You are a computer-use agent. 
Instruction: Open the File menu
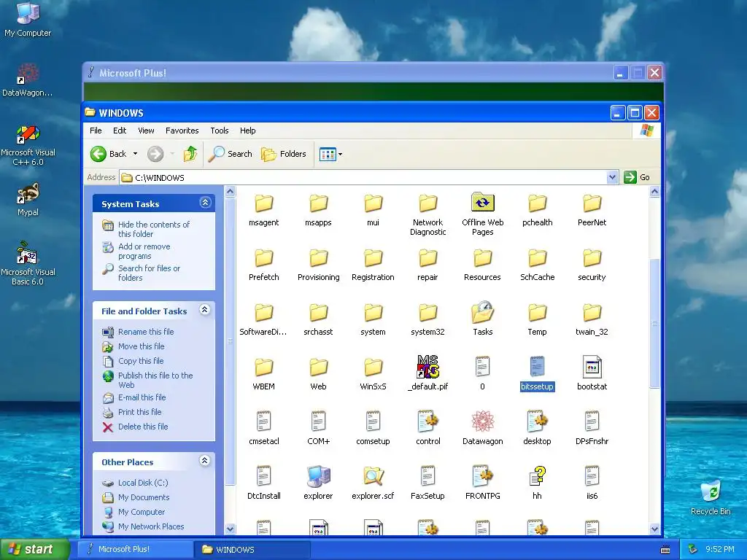[x=96, y=131]
